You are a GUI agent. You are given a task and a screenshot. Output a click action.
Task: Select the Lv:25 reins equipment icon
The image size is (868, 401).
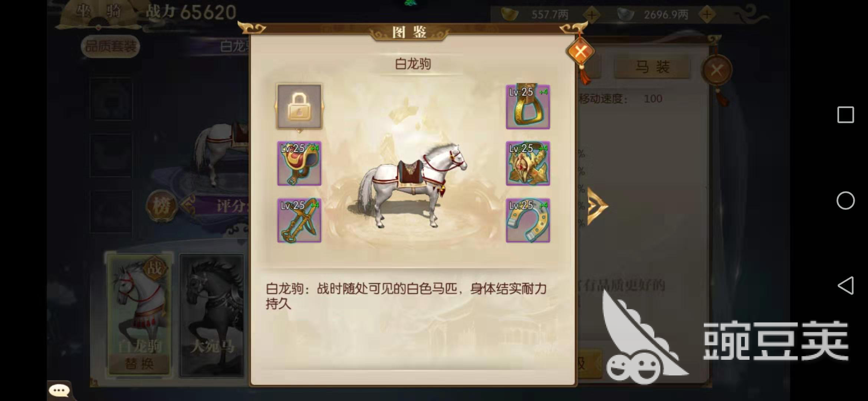click(x=299, y=220)
